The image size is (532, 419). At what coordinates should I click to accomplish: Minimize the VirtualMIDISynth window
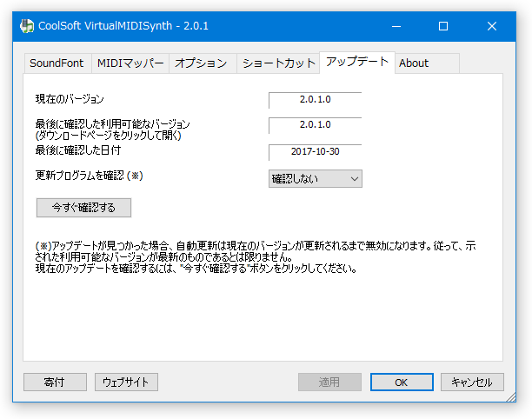pos(396,26)
